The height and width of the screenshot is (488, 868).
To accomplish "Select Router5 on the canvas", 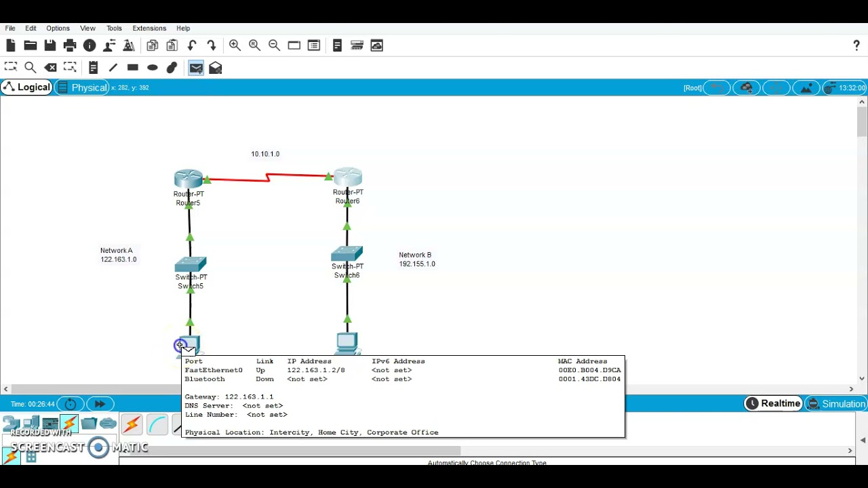I will coord(188,180).
